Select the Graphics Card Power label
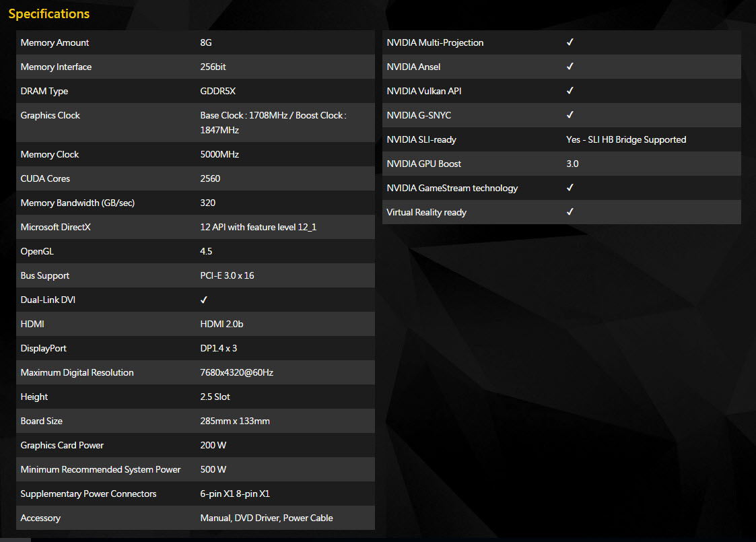Image resolution: width=756 pixels, height=542 pixels. [62, 446]
